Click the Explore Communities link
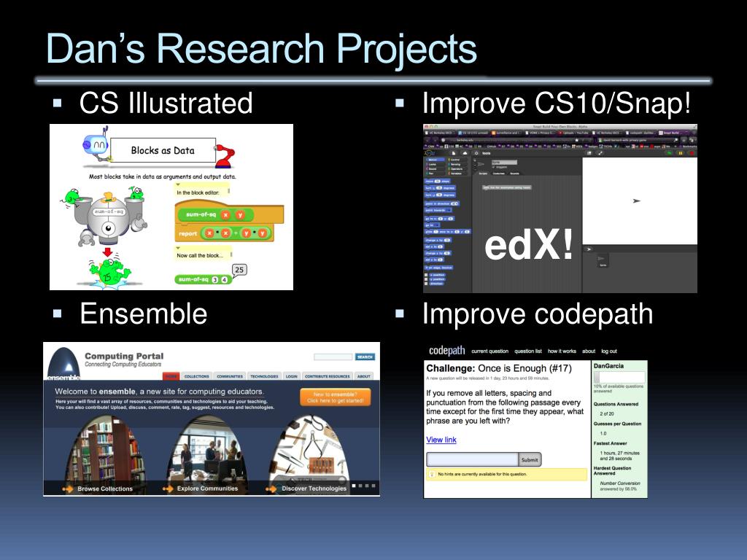 tap(207, 489)
